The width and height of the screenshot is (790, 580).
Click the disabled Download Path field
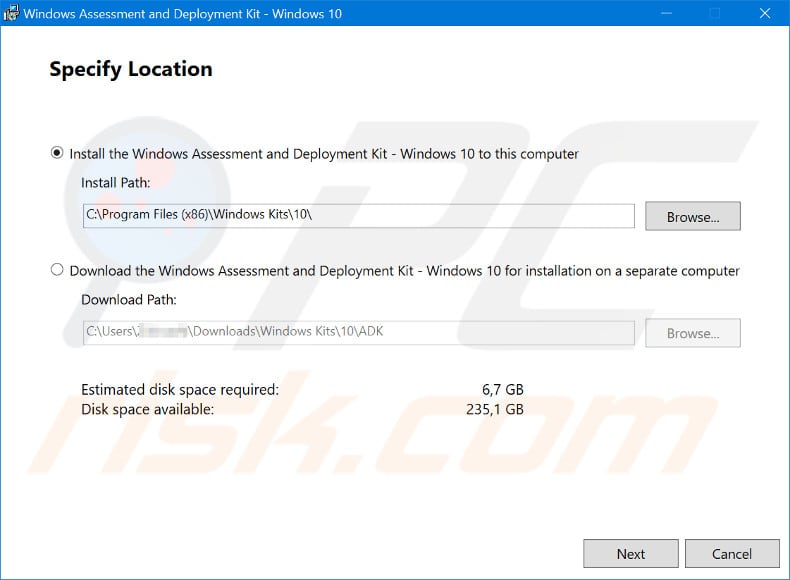click(x=359, y=333)
